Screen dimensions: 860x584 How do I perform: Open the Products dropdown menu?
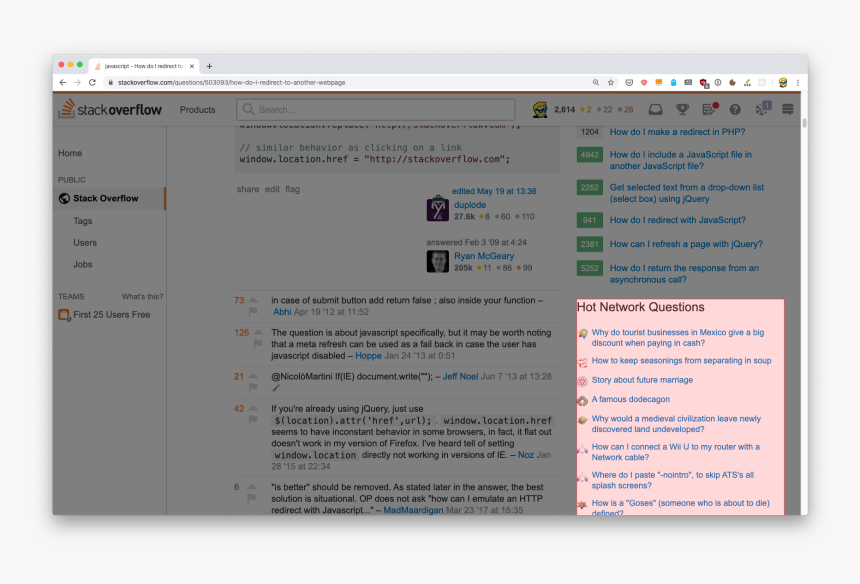click(197, 110)
